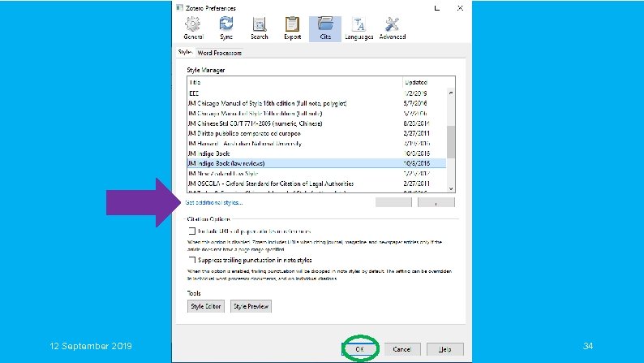Click the plus add-style button
This screenshot has width=644, height=363.
(x=436, y=202)
